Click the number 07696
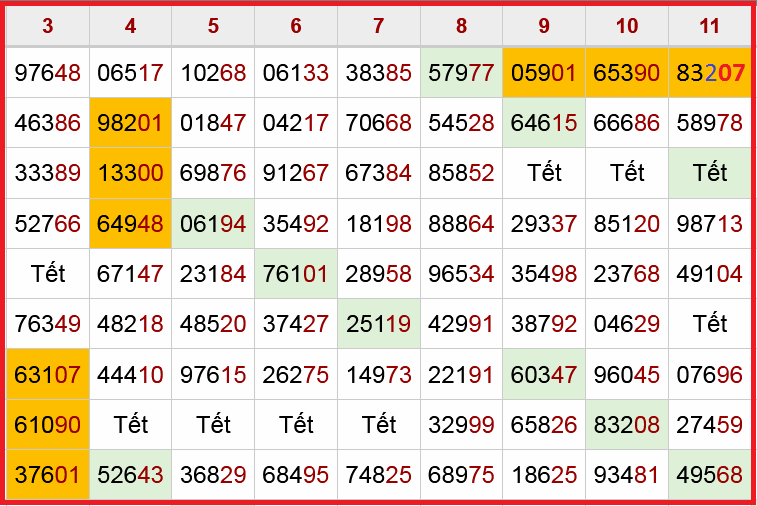Screen dimensions: 757x506 [710, 374]
